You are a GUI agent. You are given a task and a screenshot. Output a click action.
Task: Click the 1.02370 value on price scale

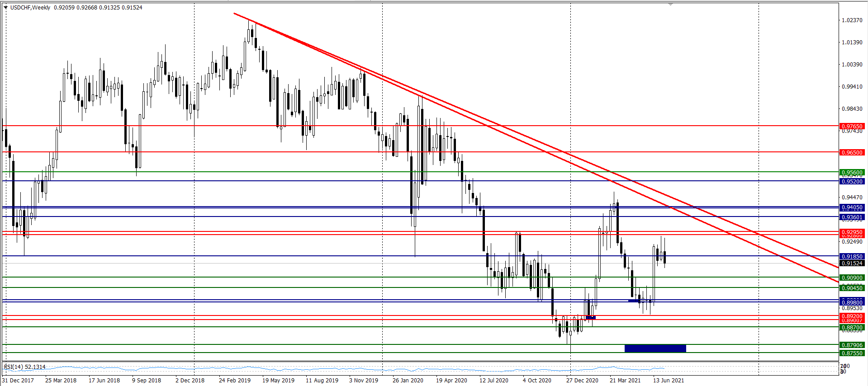click(x=852, y=20)
